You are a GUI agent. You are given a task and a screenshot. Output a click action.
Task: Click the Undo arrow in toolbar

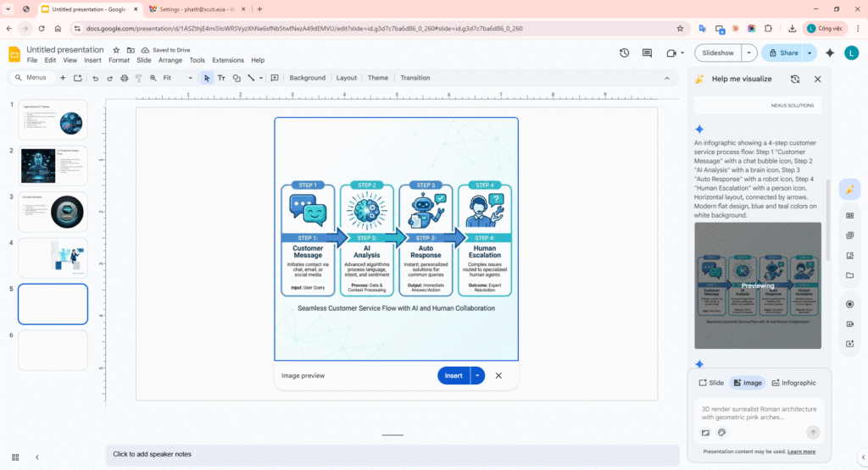[x=95, y=78]
